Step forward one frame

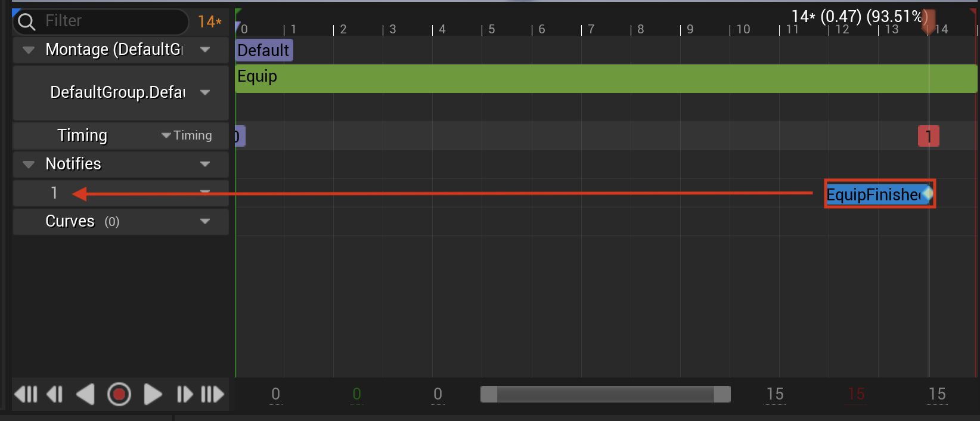[185, 394]
